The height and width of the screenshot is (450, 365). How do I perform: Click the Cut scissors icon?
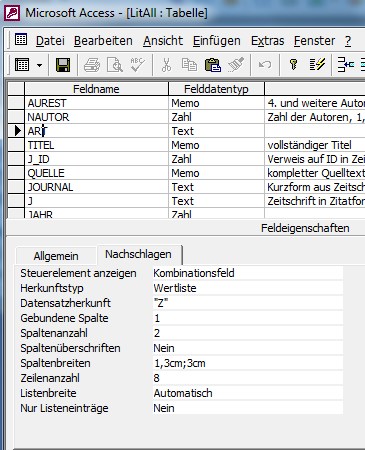[166, 65]
